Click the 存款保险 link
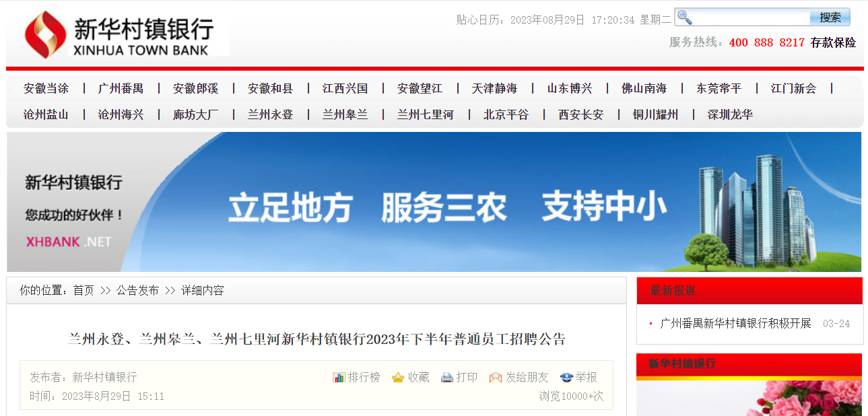Image resolution: width=868 pixels, height=416 pixels. [x=833, y=42]
